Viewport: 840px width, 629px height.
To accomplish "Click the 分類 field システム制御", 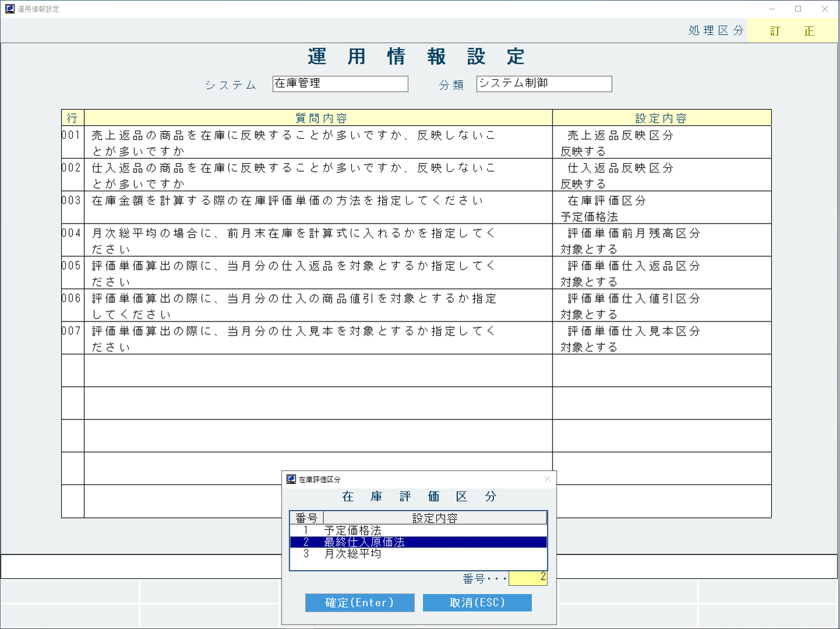I will (544, 83).
